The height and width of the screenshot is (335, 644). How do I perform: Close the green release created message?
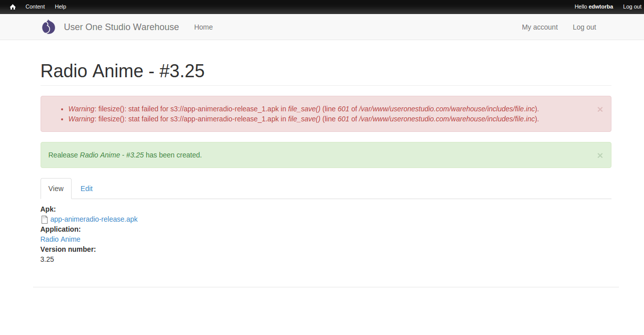coord(599,155)
